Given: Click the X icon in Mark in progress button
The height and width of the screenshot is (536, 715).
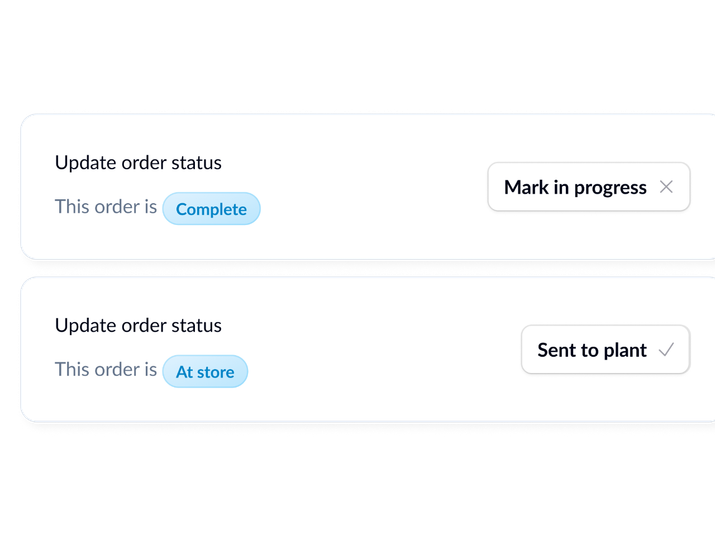Looking at the screenshot, I should coord(667,187).
